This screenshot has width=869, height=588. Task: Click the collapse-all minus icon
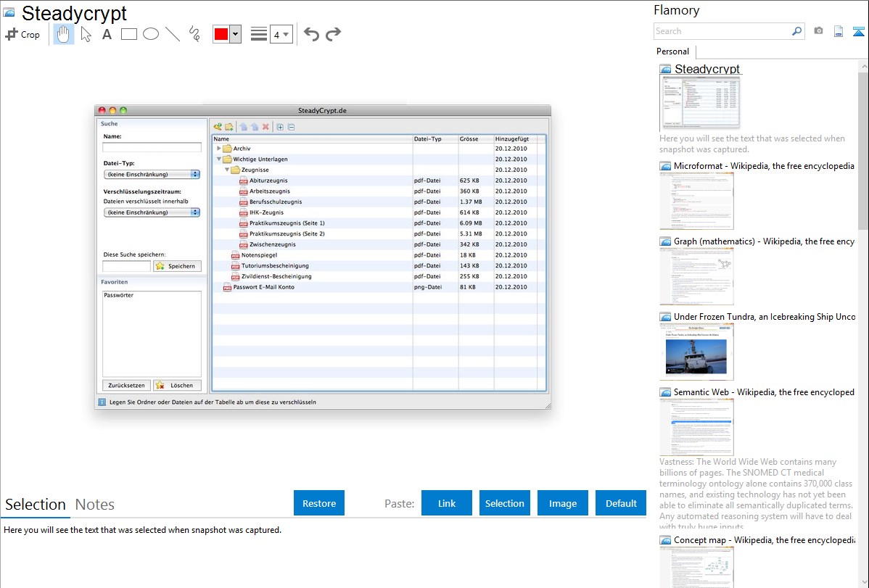pos(292,127)
